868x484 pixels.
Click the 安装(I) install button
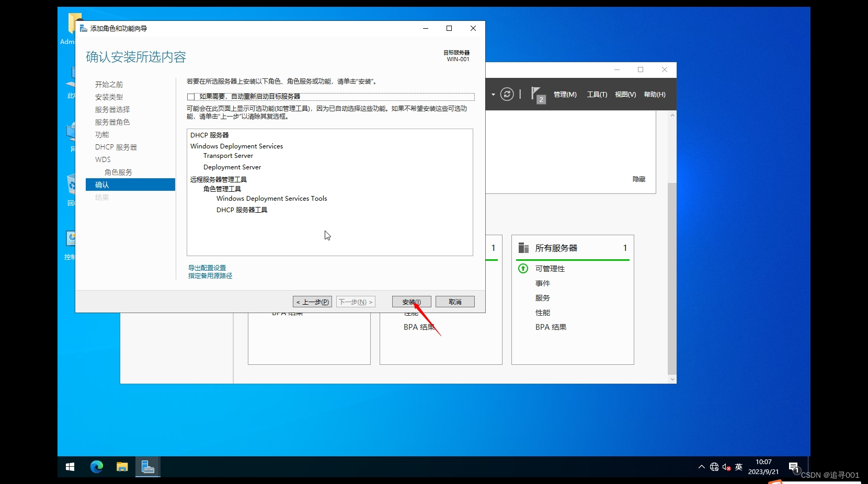coord(412,302)
